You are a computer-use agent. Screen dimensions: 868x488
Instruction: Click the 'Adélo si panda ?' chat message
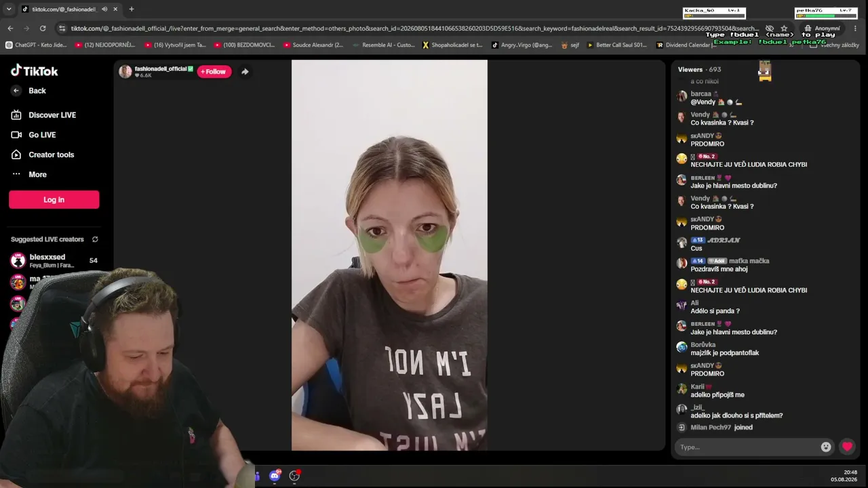[715, 311]
